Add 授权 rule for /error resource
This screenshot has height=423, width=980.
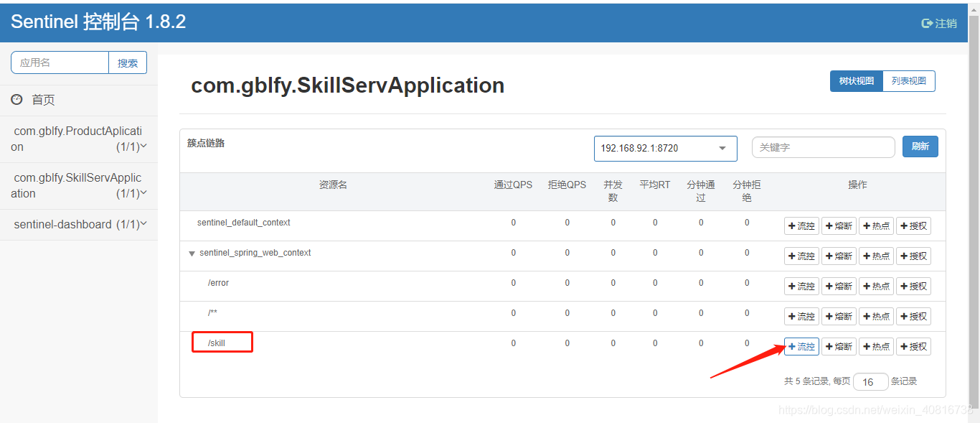(913, 287)
